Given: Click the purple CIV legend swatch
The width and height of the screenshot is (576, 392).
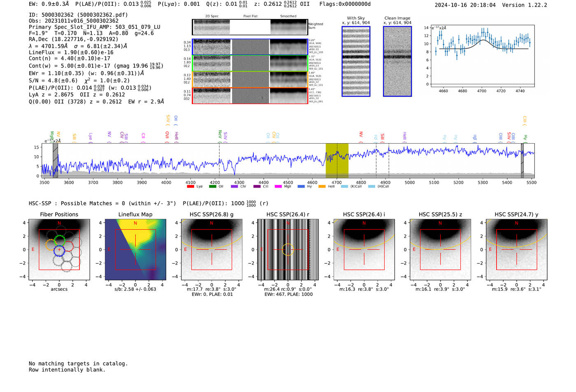Looking at the screenshot, I should pos(235,186).
